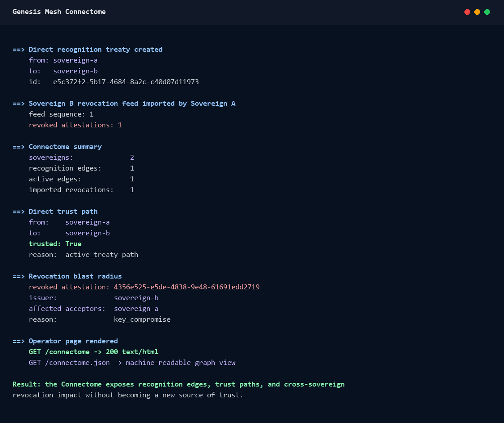Select the 'Direct trust path' heading
This screenshot has width=504, height=423.
point(63,211)
